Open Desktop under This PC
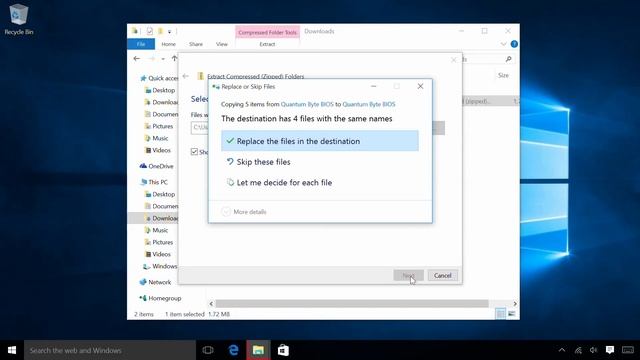This screenshot has height=360, width=640. point(160,194)
